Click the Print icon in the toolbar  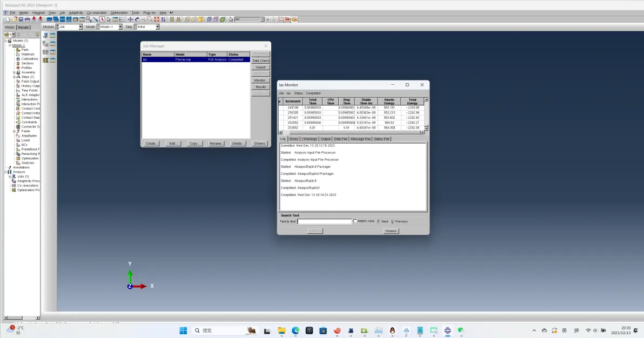click(28, 19)
